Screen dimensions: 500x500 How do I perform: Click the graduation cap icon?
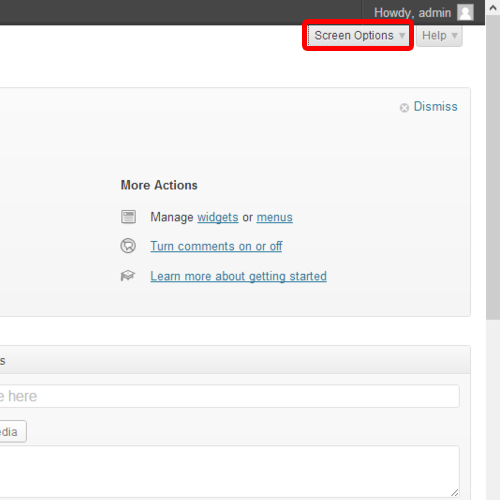[128, 276]
